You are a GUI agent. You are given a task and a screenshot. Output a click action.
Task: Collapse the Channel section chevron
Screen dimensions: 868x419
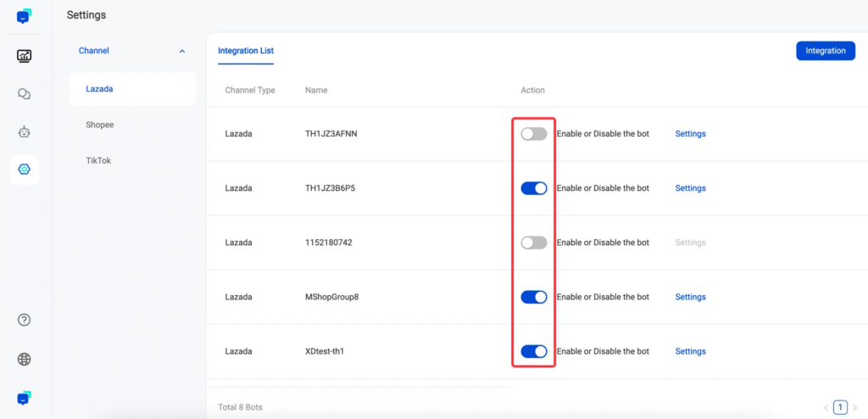pos(182,51)
